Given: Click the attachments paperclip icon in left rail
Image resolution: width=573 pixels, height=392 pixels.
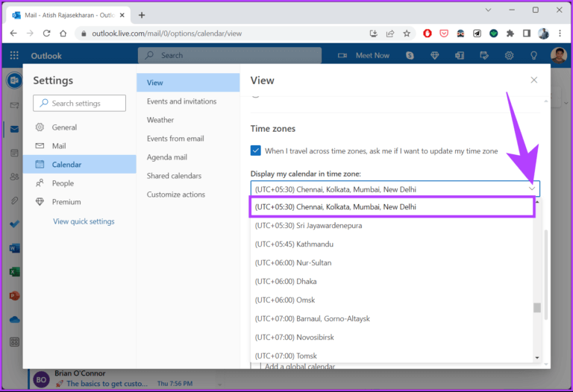Looking at the screenshot, I should [x=14, y=200].
